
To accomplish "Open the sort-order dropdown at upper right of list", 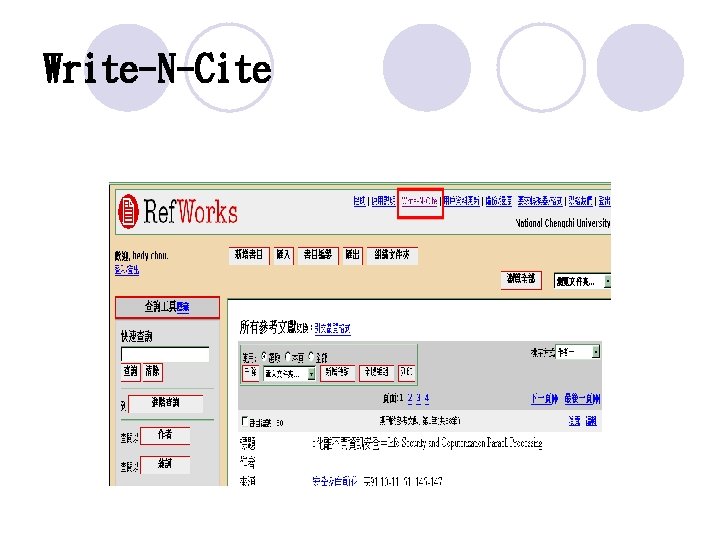I will [578, 352].
